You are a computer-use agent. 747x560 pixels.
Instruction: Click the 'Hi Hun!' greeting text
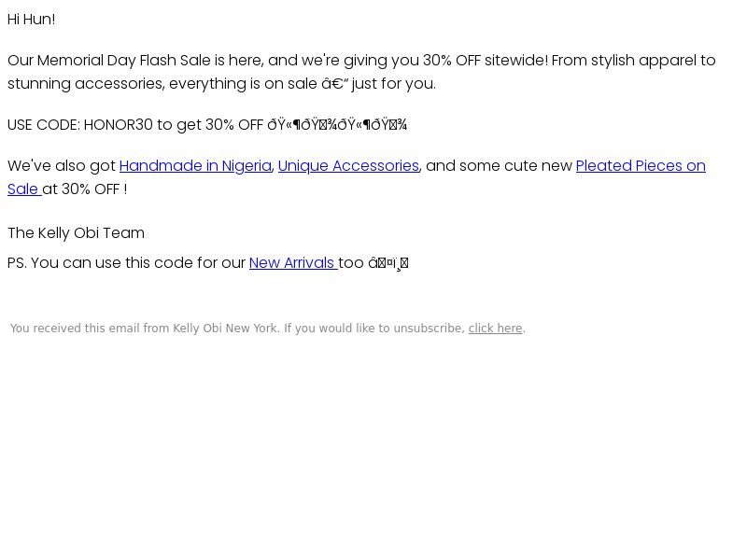(32, 20)
